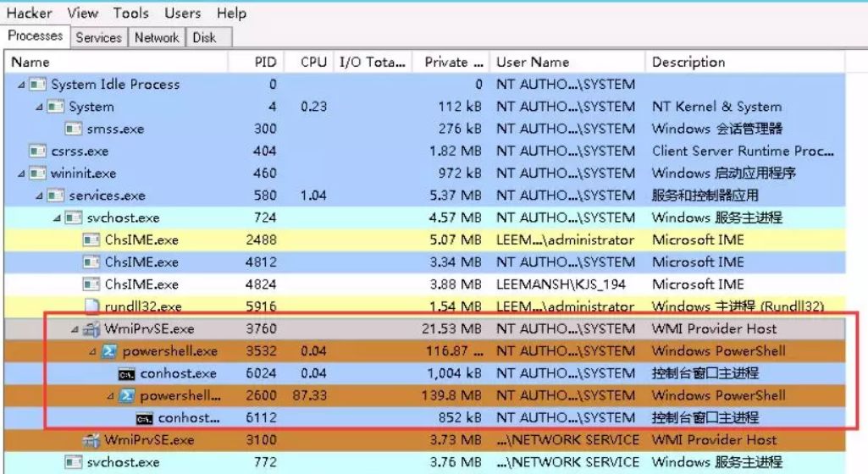Click the PowerShell icon for PID 2600

click(127, 395)
